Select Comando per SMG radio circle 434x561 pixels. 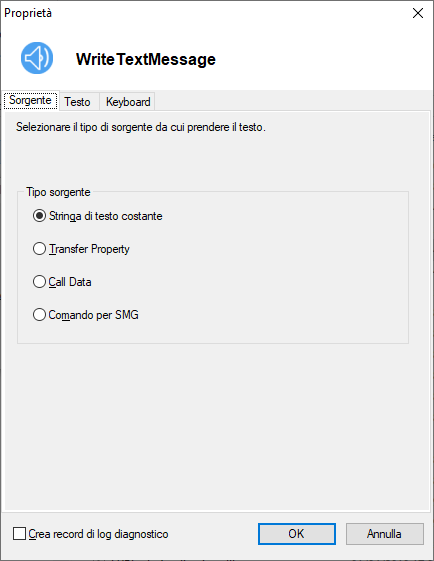[x=39, y=315]
